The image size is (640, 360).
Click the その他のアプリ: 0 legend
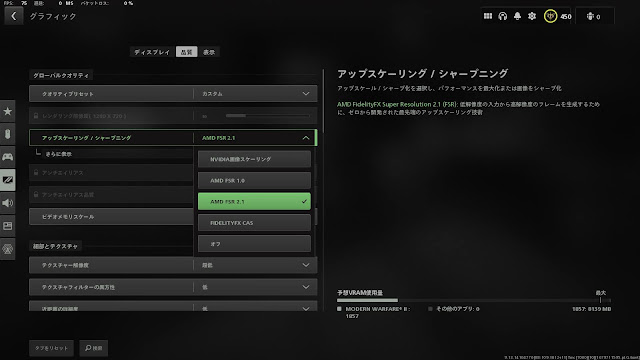click(454, 309)
